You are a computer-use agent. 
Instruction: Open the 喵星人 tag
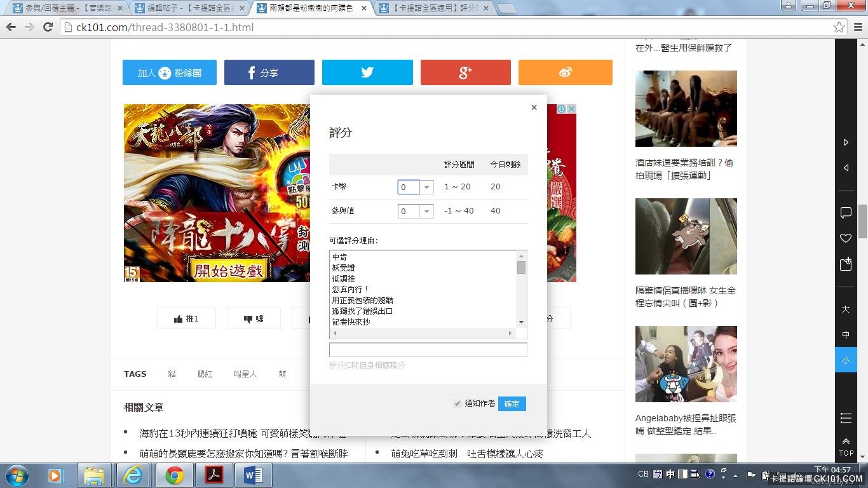pyautogui.click(x=246, y=374)
